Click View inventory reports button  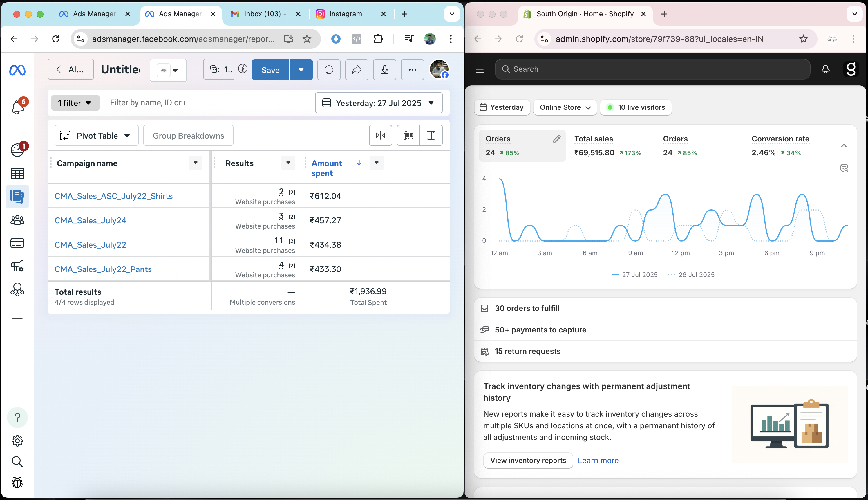pos(528,461)
